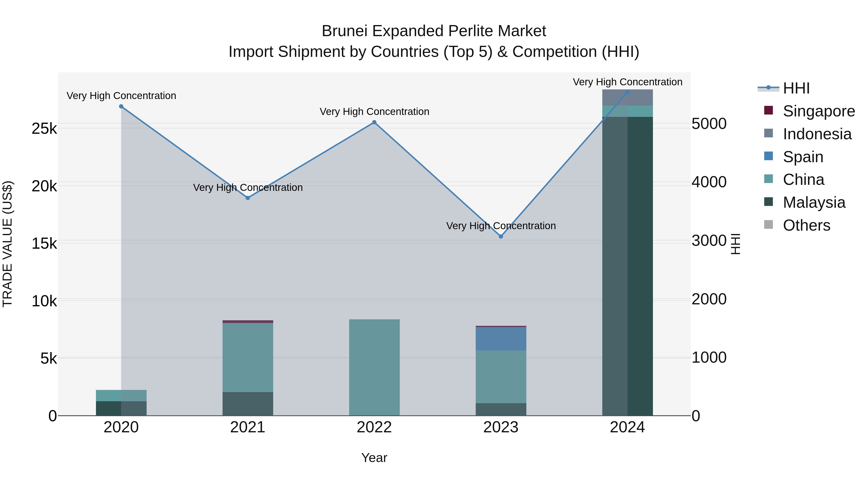This screenshot has height=488, width=868.
Task: Select the 2021 HHI data point
Action: pos(248,198)
